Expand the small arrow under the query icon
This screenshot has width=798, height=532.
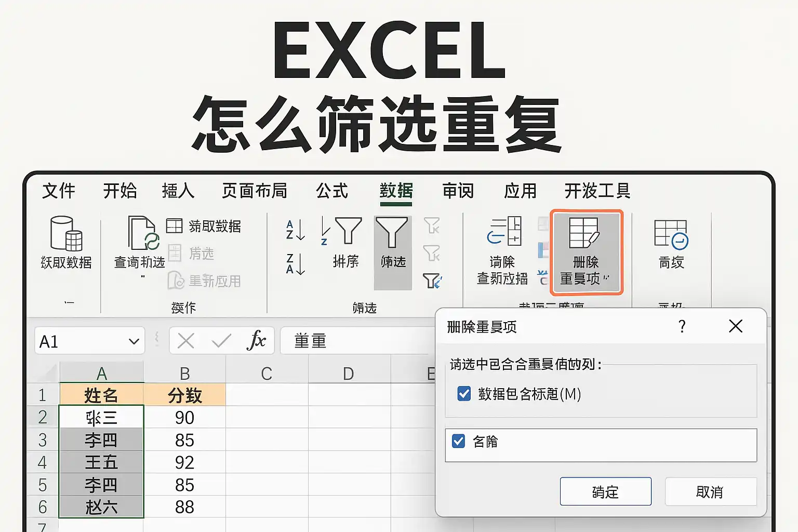[143, 276]
